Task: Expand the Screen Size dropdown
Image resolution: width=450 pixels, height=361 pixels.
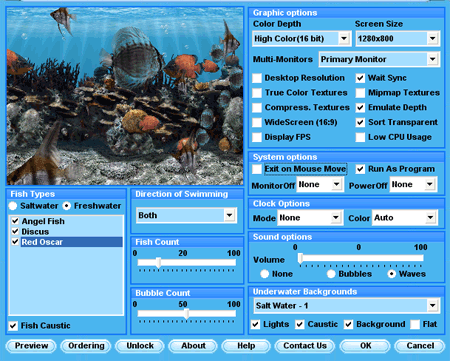Action: 432,39
